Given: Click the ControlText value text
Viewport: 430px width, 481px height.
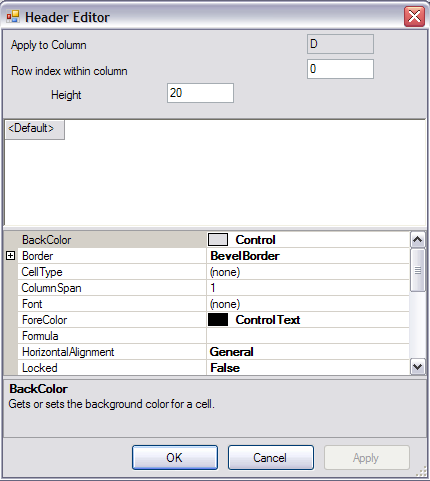Looking at the screenshot, I should (268, 320).
